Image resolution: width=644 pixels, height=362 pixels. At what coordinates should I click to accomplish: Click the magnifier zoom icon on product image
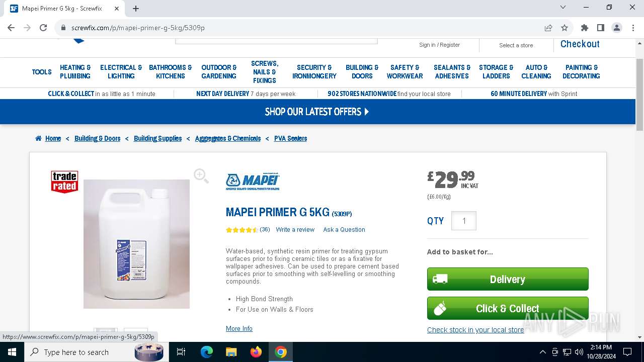click(x=201, y=175)
